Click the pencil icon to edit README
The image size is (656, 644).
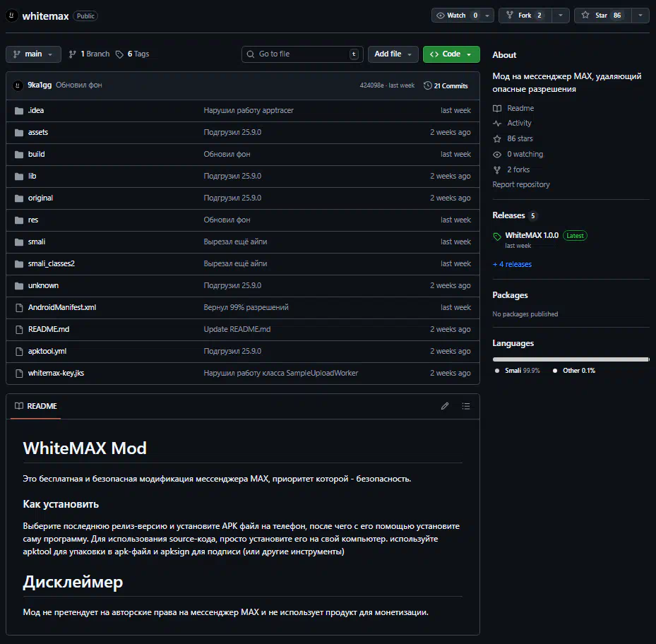(x=445, y=406)
